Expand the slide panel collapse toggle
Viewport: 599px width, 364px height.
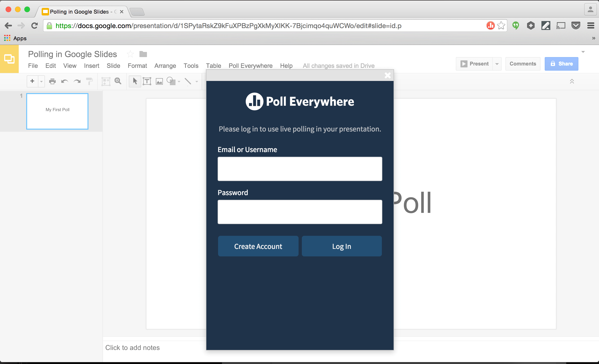(x=572, y=81)
